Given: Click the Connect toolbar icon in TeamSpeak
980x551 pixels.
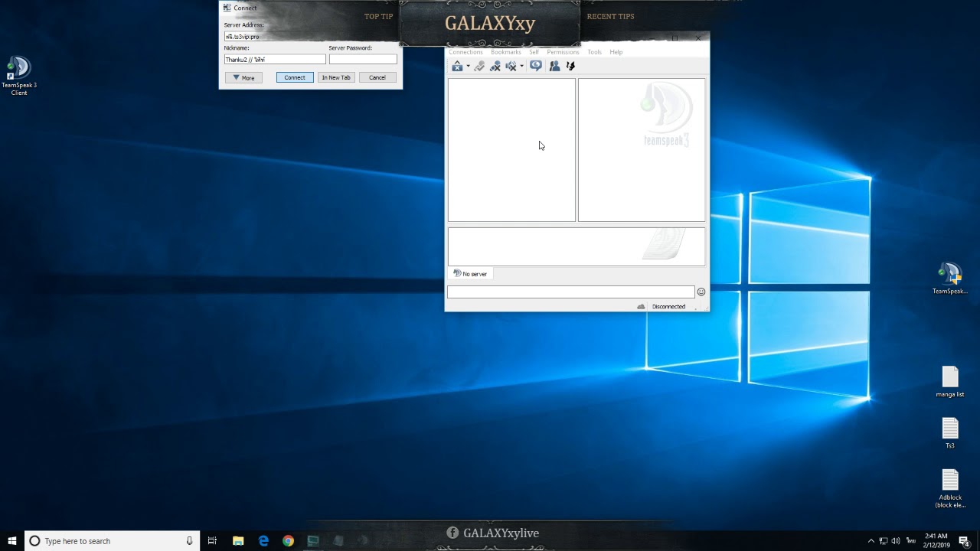Looking at the screenshot, I should [x=457, y=67].
